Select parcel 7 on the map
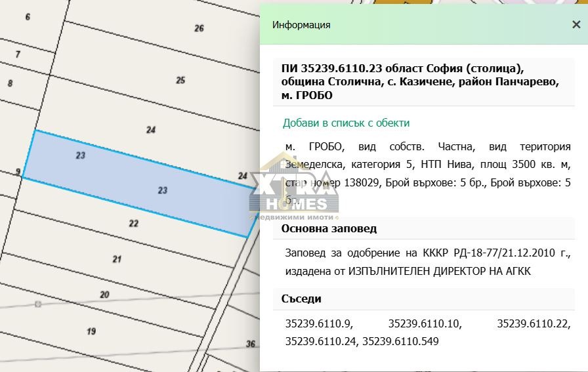This screenshot has width=588, height=372. (x=18, y=54)
